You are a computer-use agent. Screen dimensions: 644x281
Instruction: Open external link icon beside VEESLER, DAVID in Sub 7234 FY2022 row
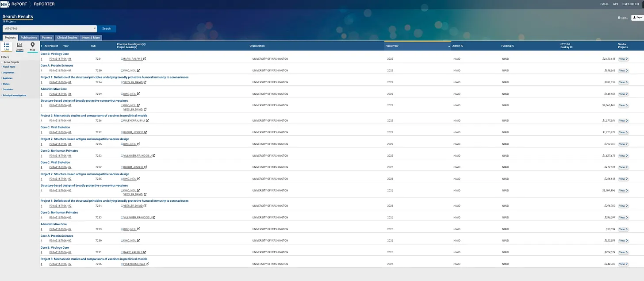coord(144,82)
